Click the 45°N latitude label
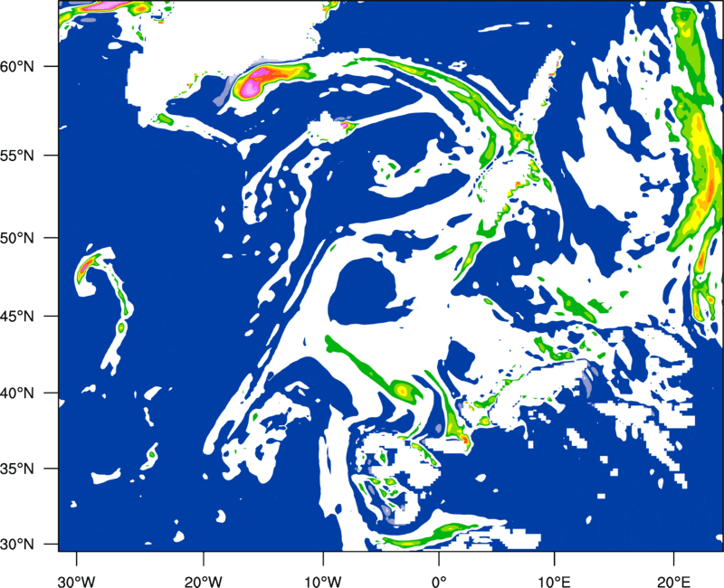Screen dimensions: 724x588 [x=17, y=317]
